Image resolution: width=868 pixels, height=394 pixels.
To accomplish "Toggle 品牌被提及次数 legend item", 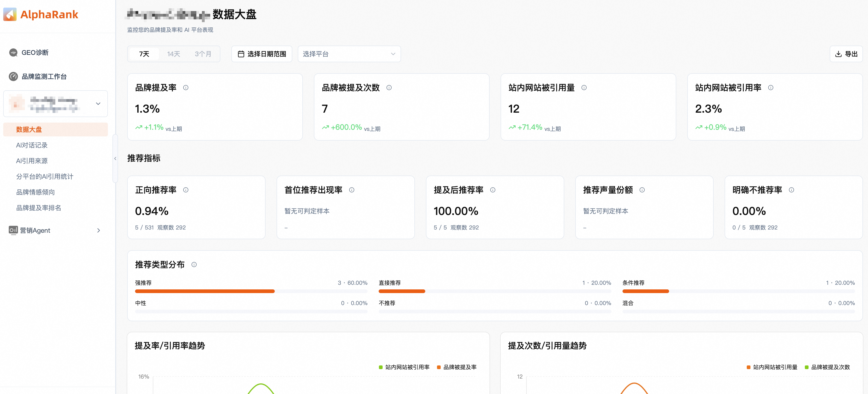I will 827,367.
